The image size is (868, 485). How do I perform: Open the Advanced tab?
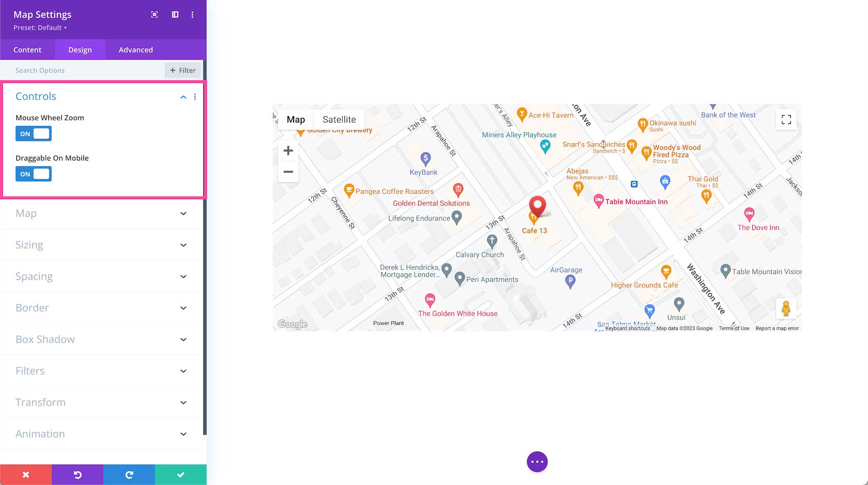click(136, 50)
